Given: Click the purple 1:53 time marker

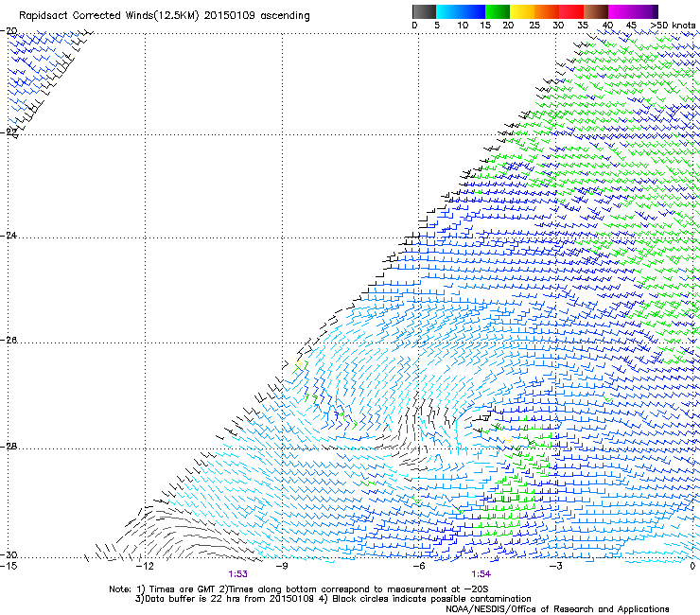Looking at the screenshot, I should [237, 574].
